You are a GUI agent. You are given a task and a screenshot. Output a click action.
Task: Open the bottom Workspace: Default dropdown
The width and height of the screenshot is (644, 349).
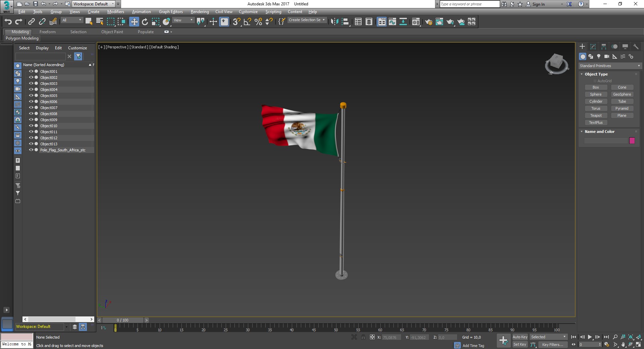42,327
